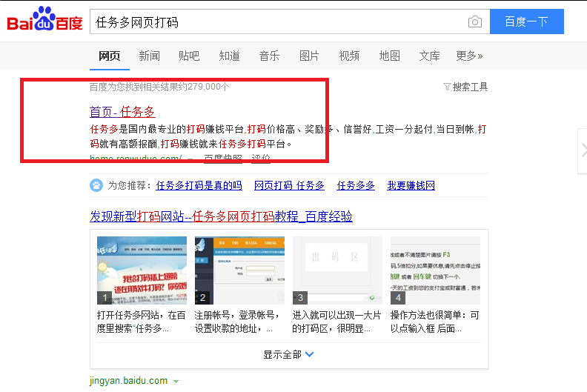Open dropdown arrow next to jingyan.baidu.com
587x392 pixels.
click(176, 382)
